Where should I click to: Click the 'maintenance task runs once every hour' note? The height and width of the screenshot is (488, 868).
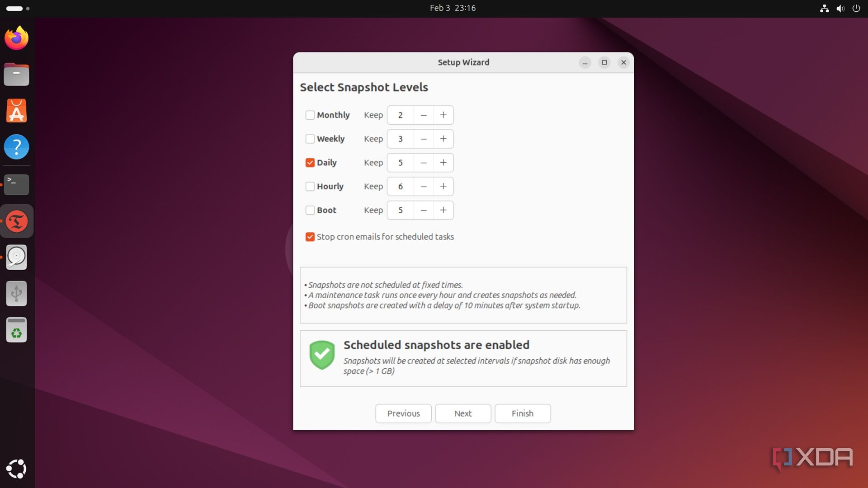pyautogui.click(x=442, y=295)
